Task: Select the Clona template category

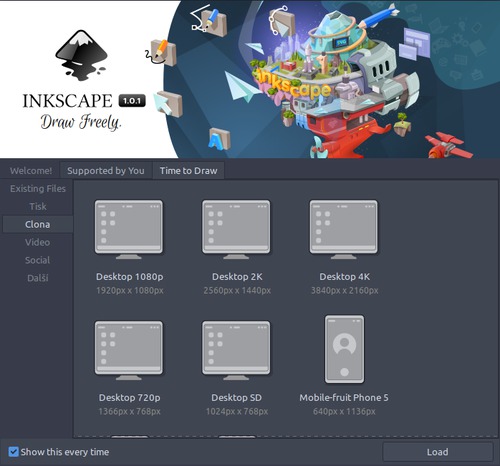Action: [38, 224]
